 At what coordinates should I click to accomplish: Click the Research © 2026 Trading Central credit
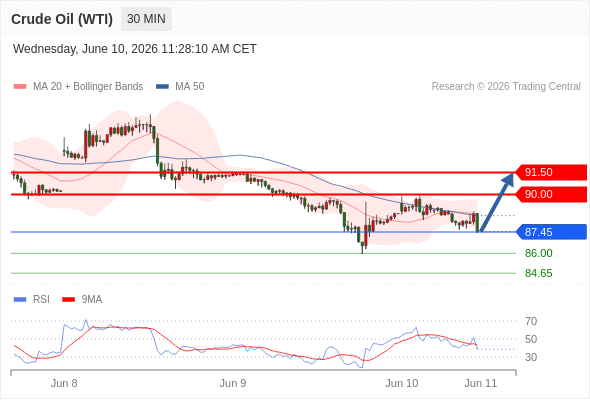tap(506, 87)
